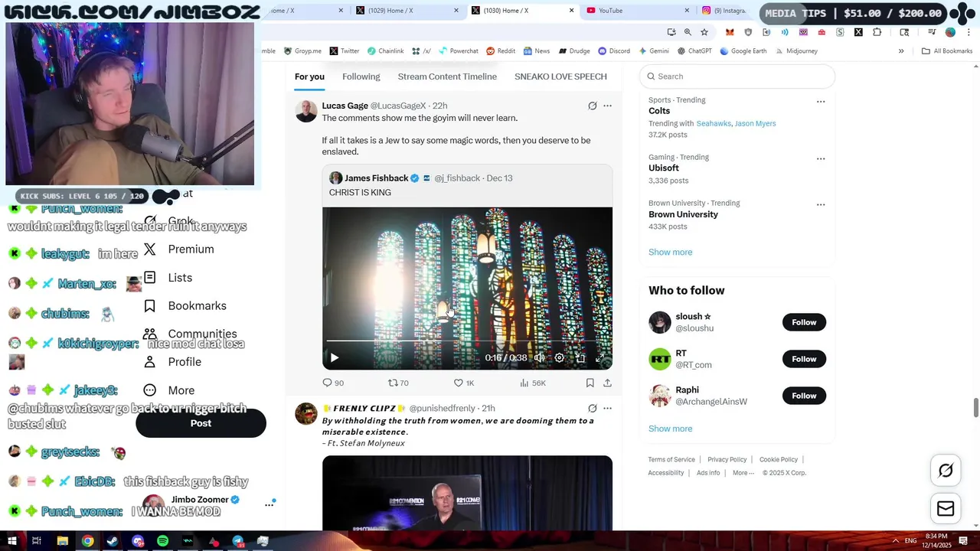Open more options on Lucas Gage post
This screenshot has height=551, width=980.
point(607,106)
